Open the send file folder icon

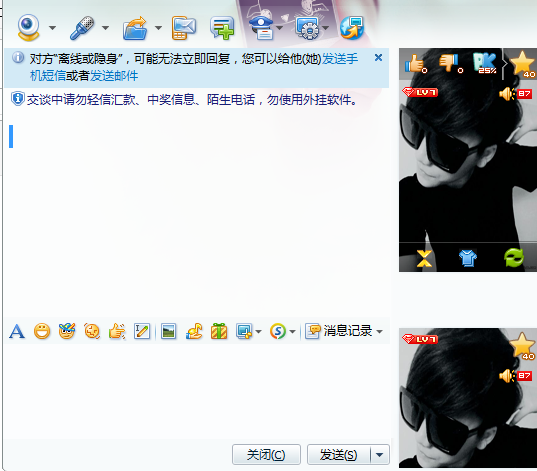point(135,28)
